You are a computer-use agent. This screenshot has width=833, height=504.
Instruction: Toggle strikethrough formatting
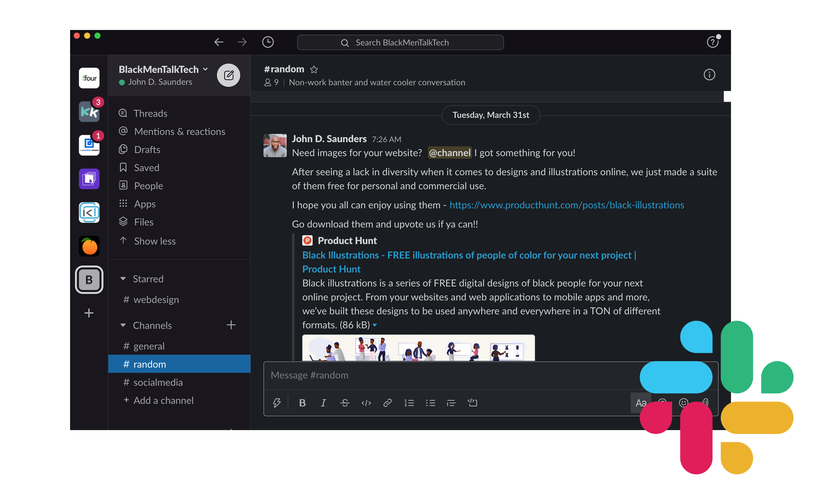(345, 403)
